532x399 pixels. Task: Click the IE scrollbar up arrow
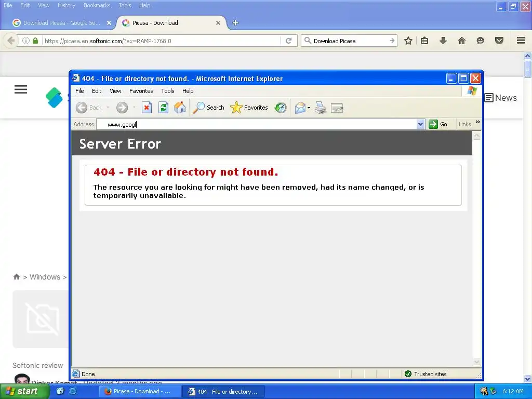[476, 136]
